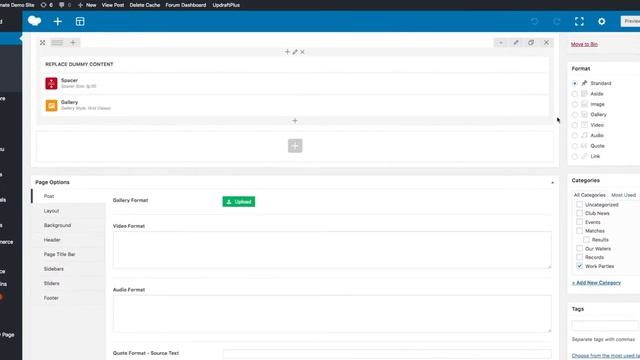The image size is (640, 360).
Task: Open New menu in admin bar
Action: pos(87,5)
